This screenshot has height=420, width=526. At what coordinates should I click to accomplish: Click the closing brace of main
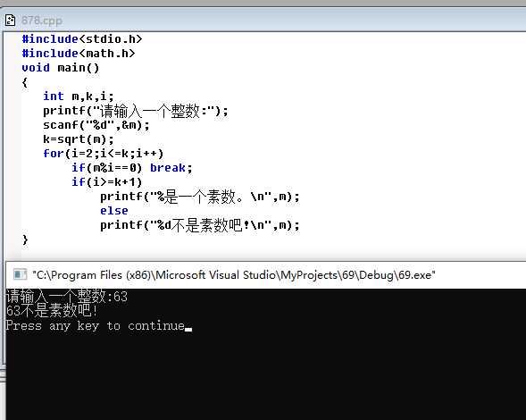(x=25, y=239)
